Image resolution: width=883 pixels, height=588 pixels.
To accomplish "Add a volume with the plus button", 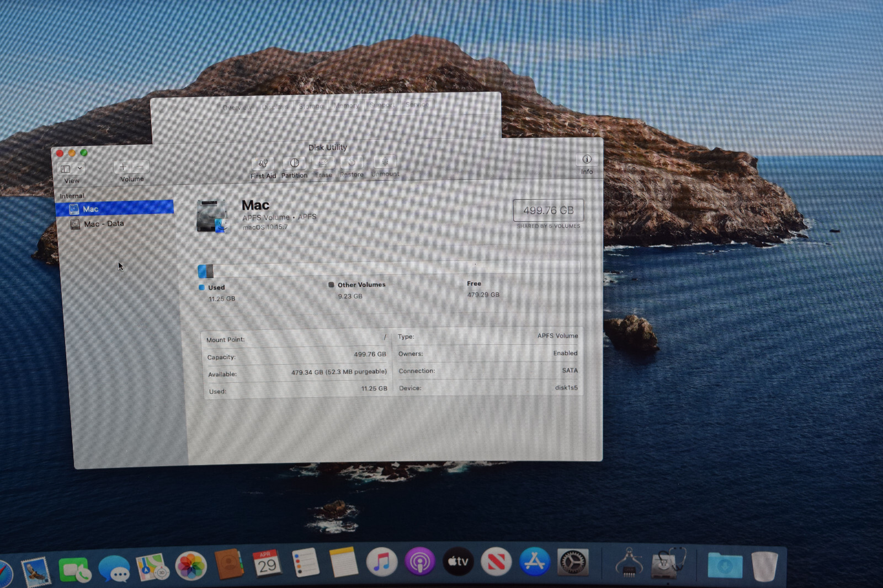I will coord(123,167).
